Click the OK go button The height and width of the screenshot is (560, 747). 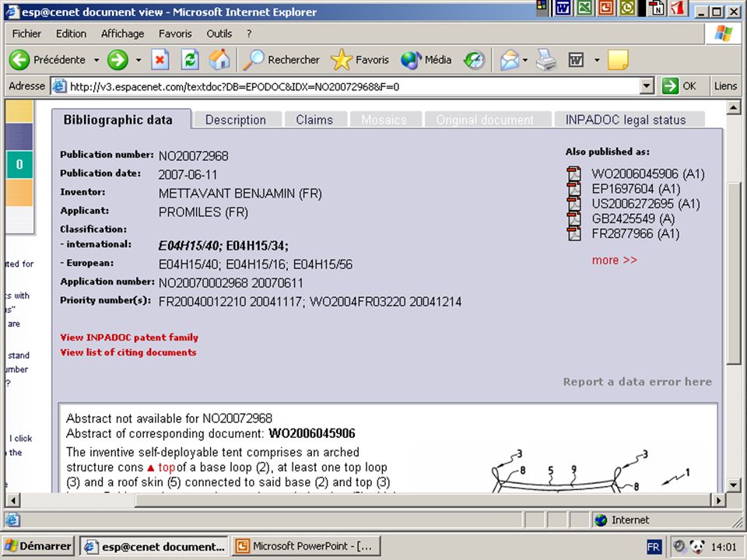click(680, 86)
